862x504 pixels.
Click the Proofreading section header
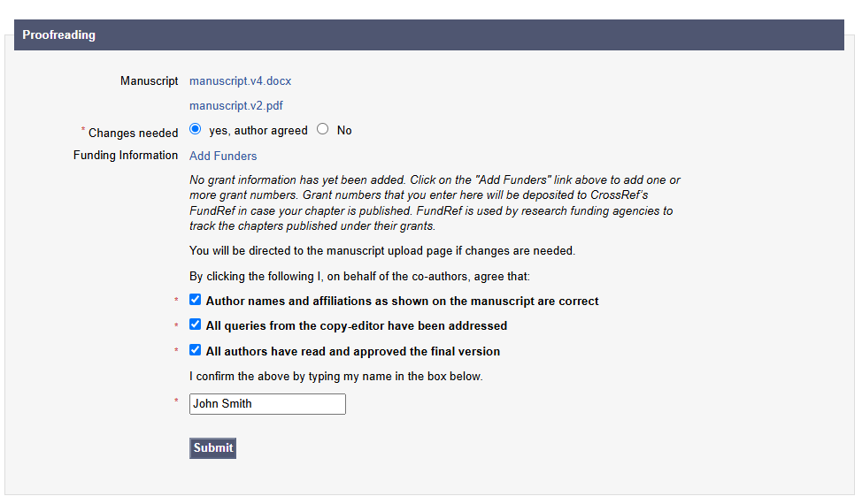pyautogui.click(x=429, y=35)
